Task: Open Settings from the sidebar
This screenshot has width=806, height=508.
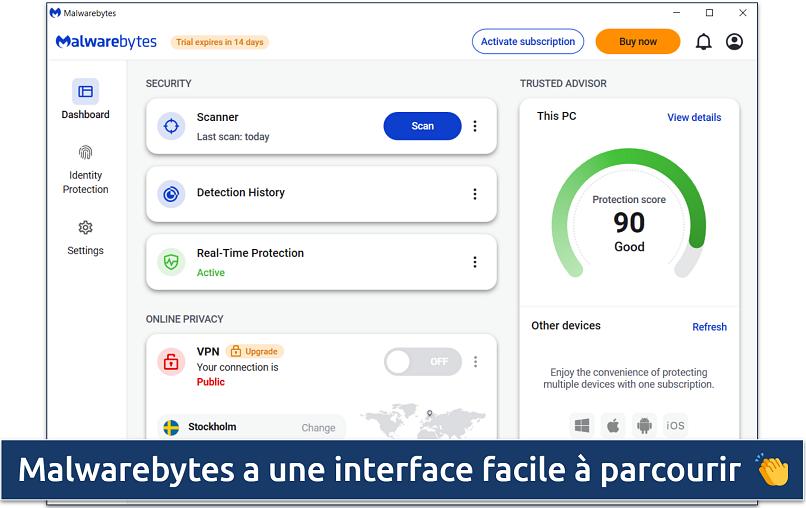Action: (86, 238)
